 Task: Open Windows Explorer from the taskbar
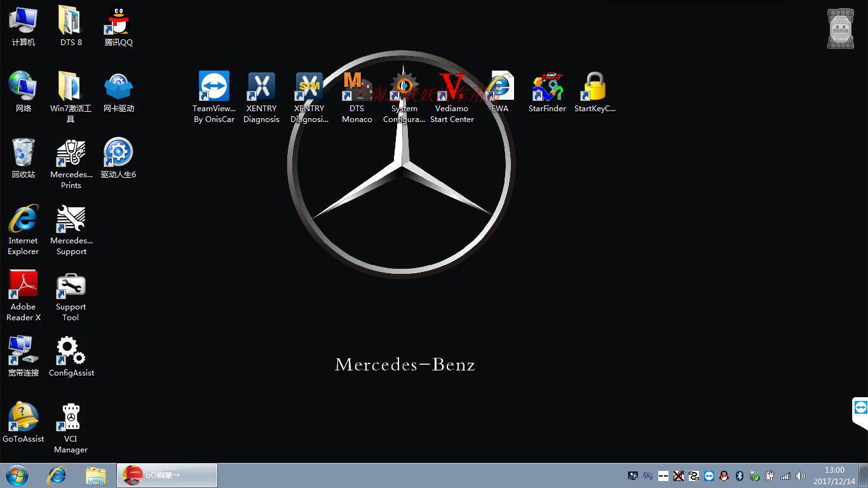click(x=96, y=475)
